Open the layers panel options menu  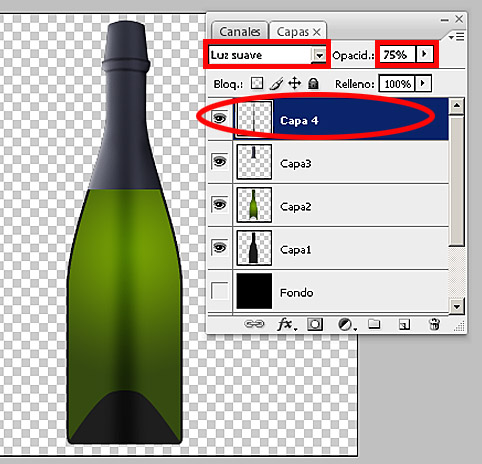(x=457, y=37)
